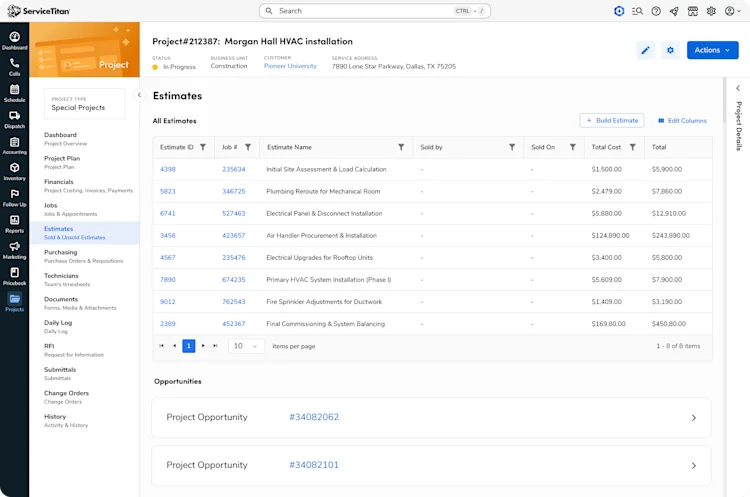This screenshot has width=750, height=497.
Task: Open the Schedule calendar icon
Action: point(14,93)
